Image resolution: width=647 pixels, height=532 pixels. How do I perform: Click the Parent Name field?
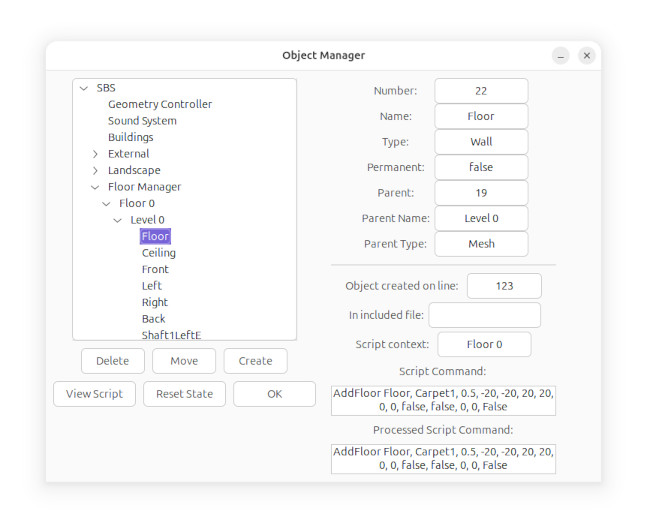pyautogui.click(x=481, y=218)
